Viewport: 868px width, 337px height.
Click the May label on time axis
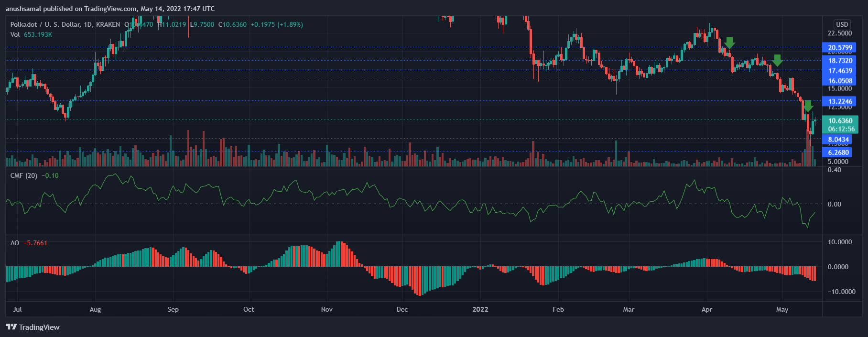tap(782, 309)
